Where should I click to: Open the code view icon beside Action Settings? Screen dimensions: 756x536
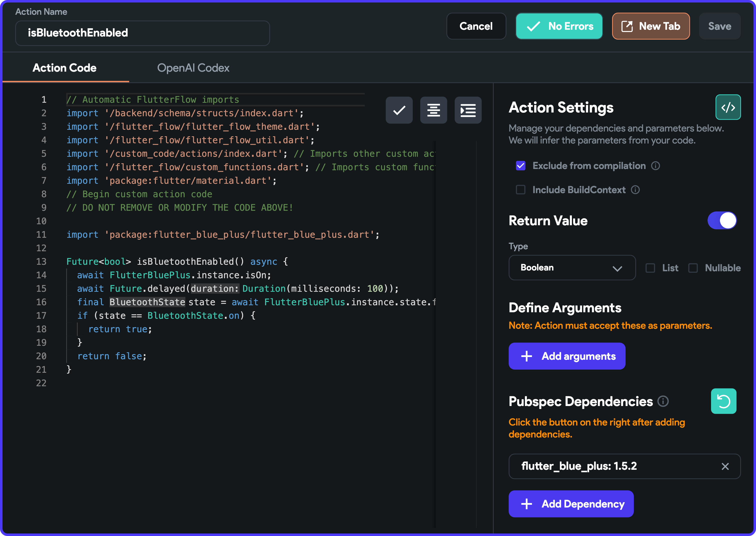(x=728, y=107)
